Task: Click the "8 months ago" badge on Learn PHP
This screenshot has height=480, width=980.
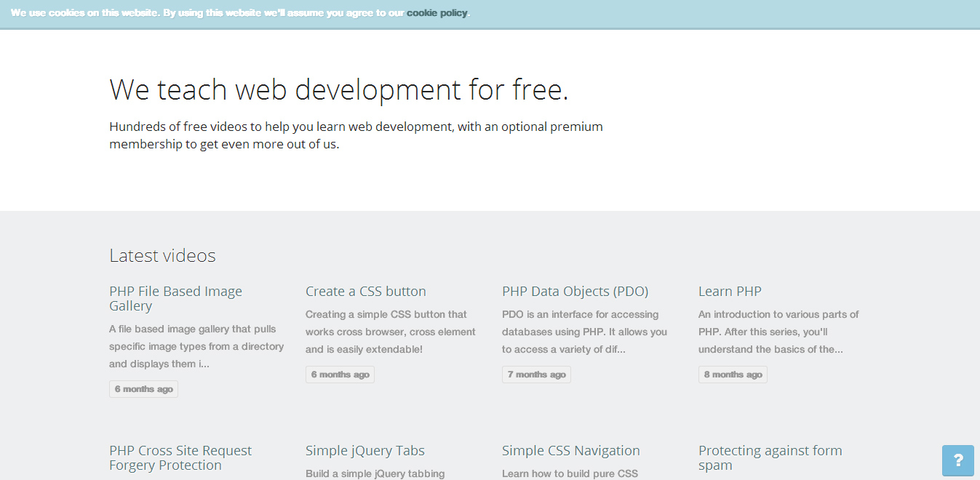Action: pos(733,374)
